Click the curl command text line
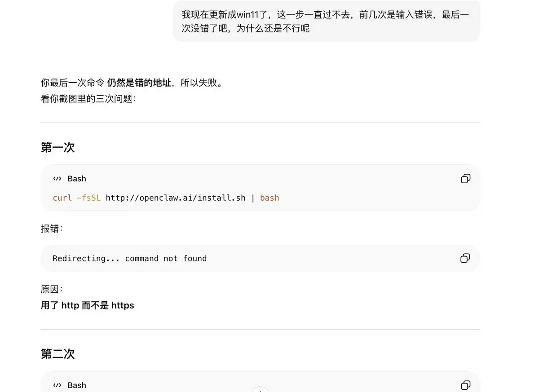 coord(166,198)
